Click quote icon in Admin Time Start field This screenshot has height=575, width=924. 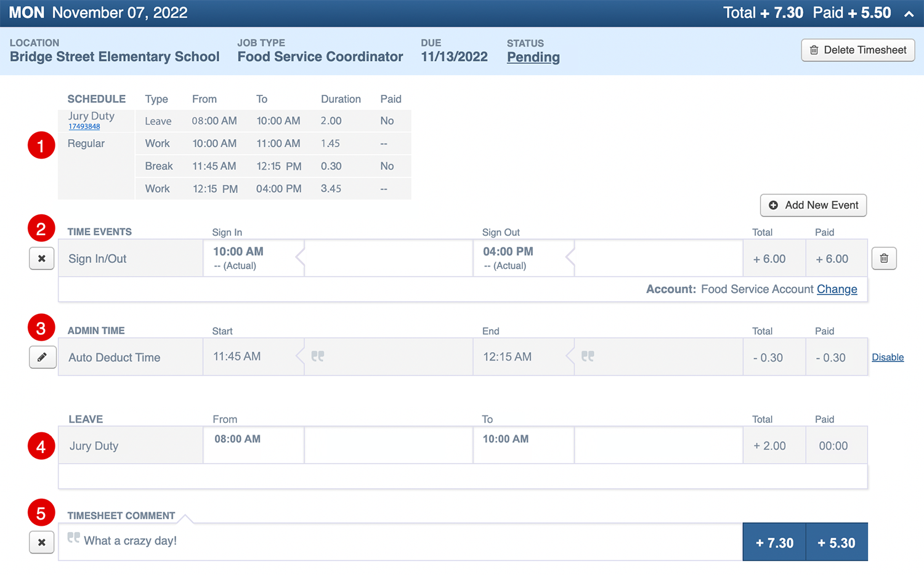318,356
